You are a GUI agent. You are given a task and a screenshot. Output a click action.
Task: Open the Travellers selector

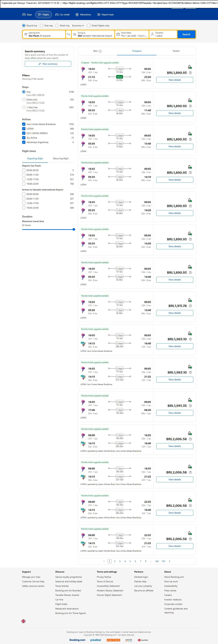[163, 34]
